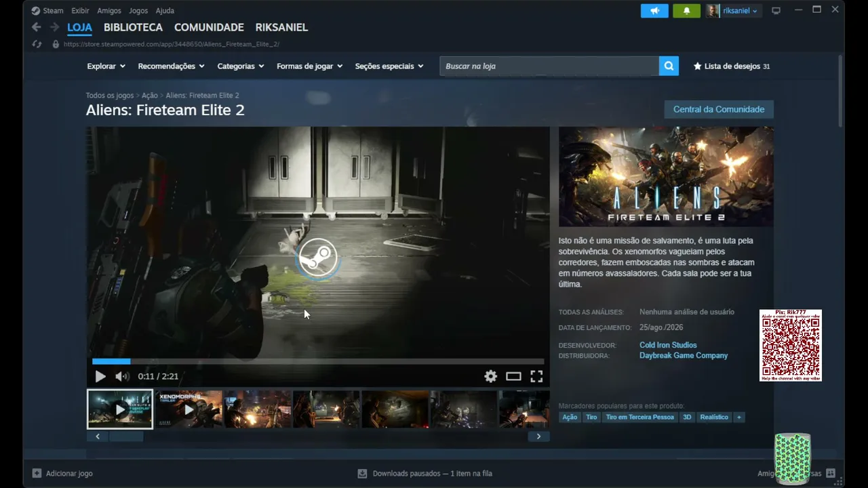The height and width of the screenshot is (488, 868).
Task: Select the fourth media thumbnail
Action: coord(326,409)
